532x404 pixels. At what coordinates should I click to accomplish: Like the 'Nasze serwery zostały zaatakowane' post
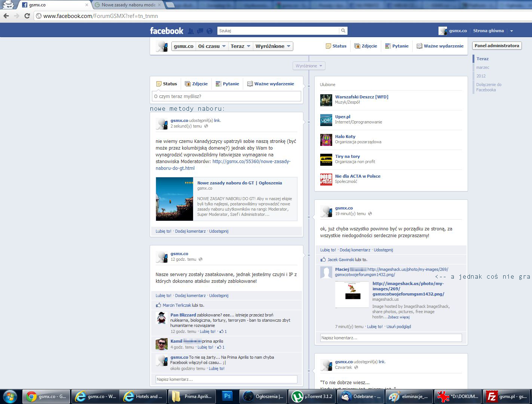click(x=163, y=296)
